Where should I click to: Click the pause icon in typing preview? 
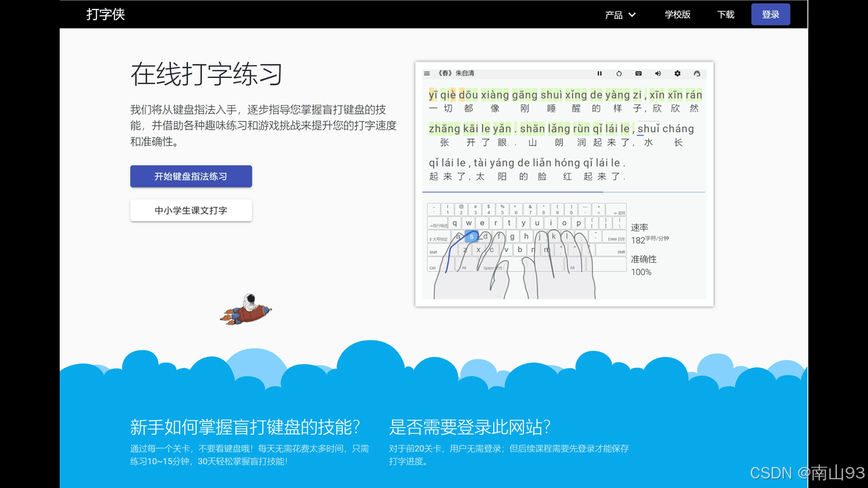tap(599, 73)
